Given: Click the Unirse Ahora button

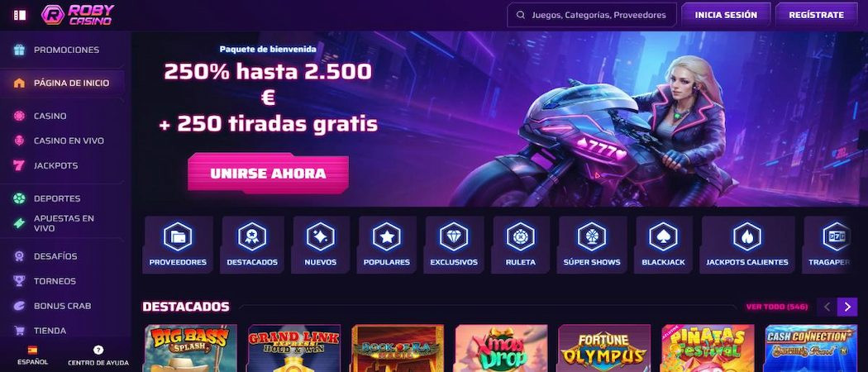Looking at the screenshot, I should pos(268,174).
